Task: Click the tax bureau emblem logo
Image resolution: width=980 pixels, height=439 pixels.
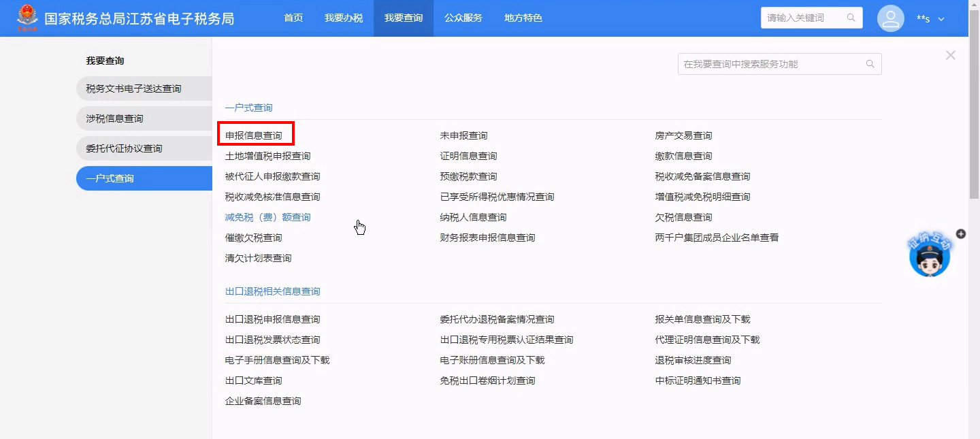Action: [x=27, y=18]
